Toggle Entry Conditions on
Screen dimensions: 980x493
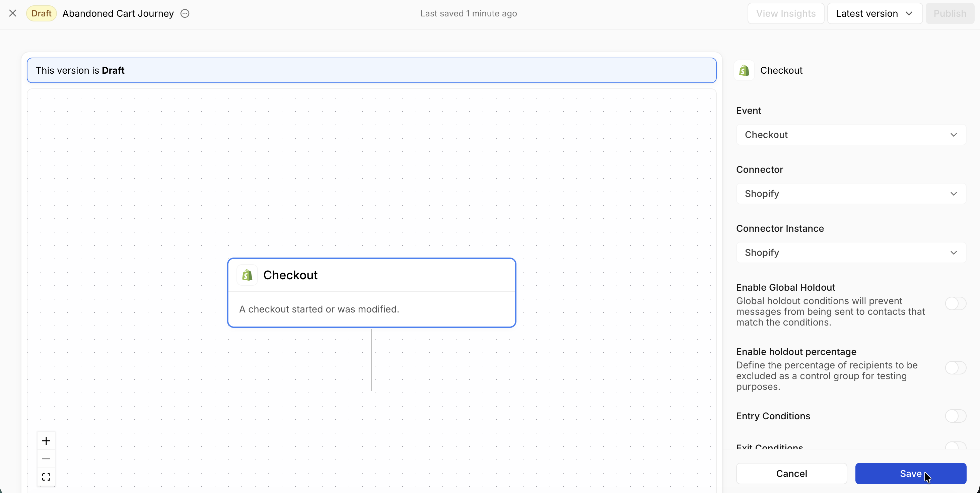955,416
